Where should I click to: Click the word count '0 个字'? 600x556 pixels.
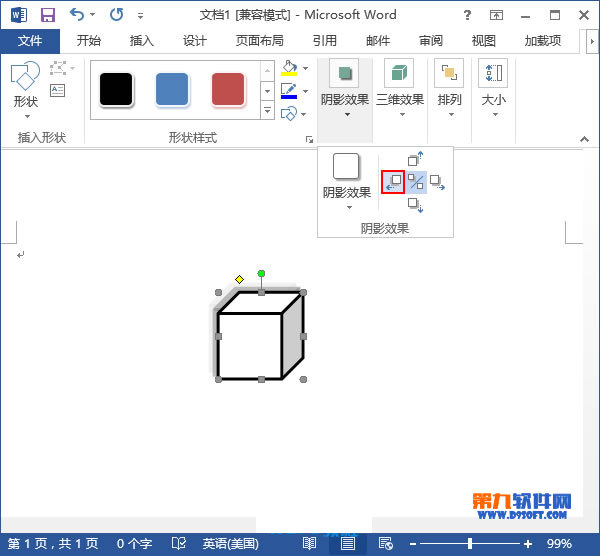point(134,544)
